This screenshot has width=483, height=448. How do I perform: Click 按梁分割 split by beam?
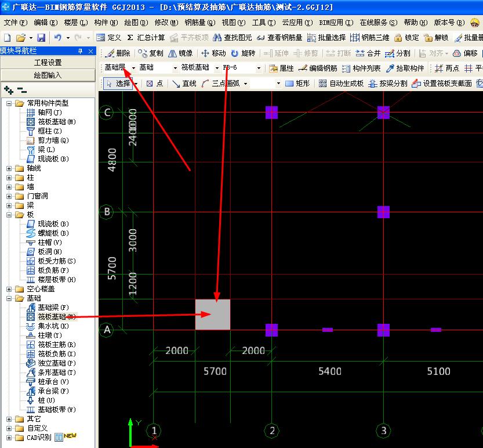388,84
